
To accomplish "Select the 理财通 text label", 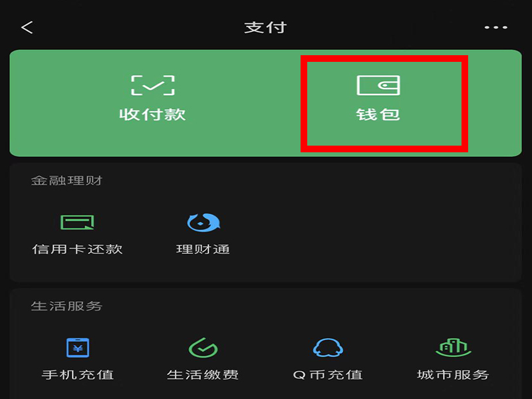I will point(203,249).
